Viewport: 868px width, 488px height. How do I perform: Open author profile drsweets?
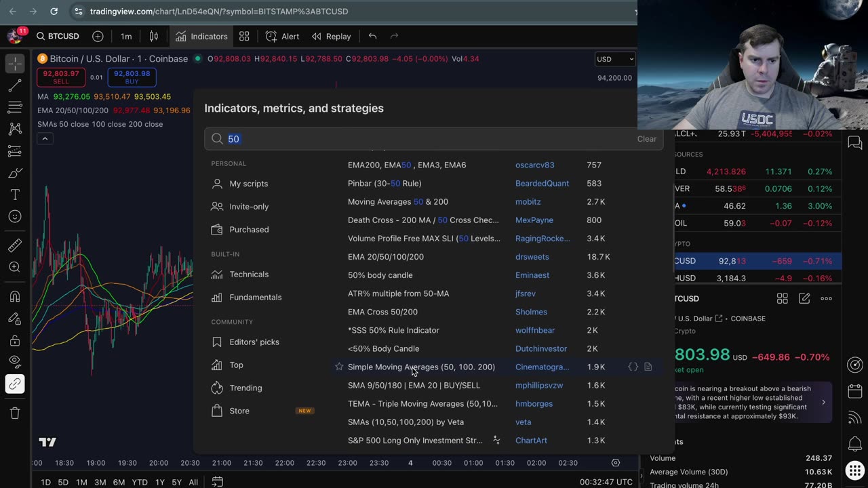coord(532,257)
